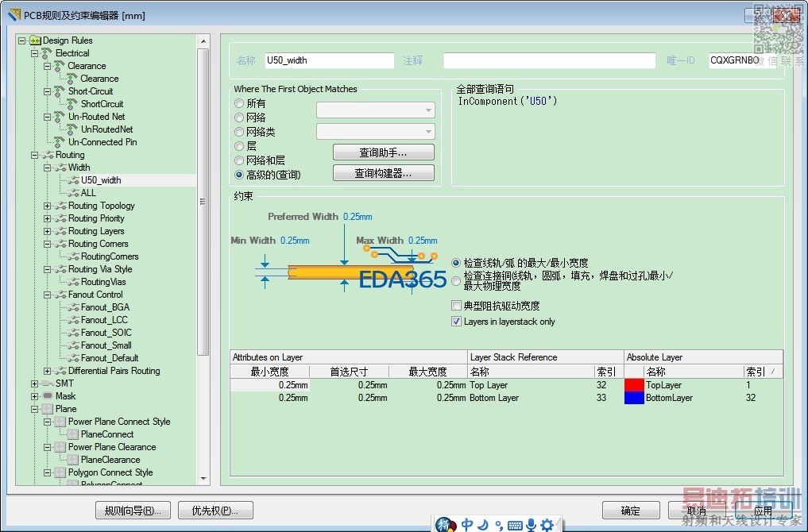Click the ShortCircuit rule icon
Screen dimensions: 808x532
click(x=72, y=103)
